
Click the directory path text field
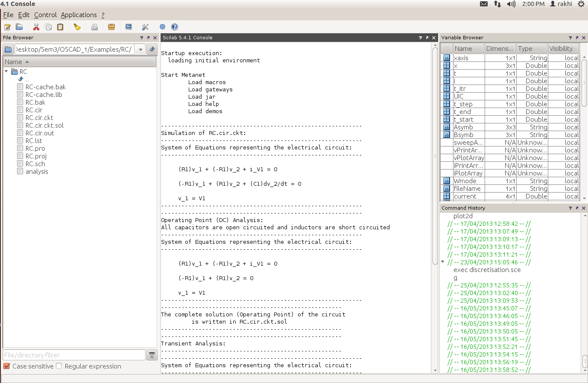point(75,50)
